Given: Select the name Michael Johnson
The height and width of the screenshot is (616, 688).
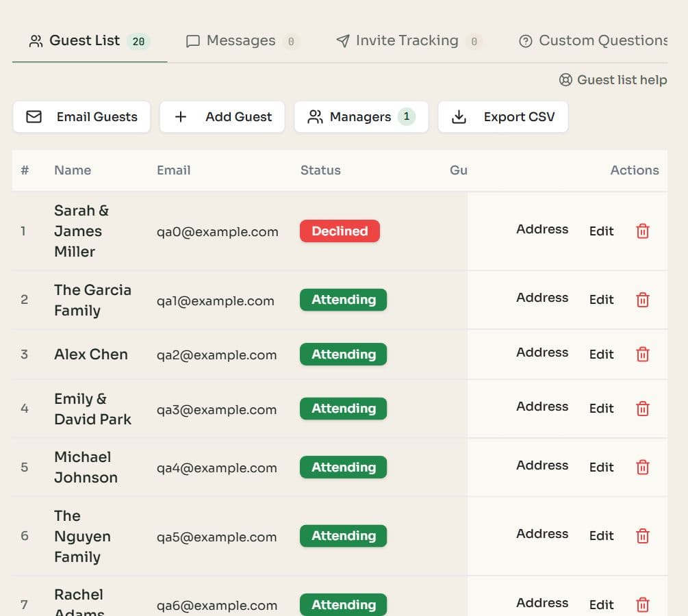Looking at the screenshot, I should pos(86,467).
